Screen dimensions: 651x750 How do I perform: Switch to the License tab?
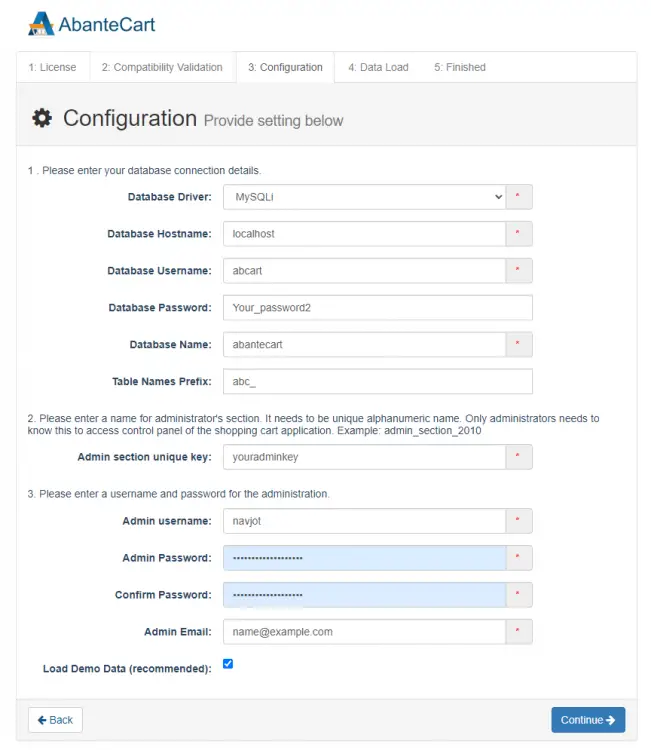[x=52, y=68]
